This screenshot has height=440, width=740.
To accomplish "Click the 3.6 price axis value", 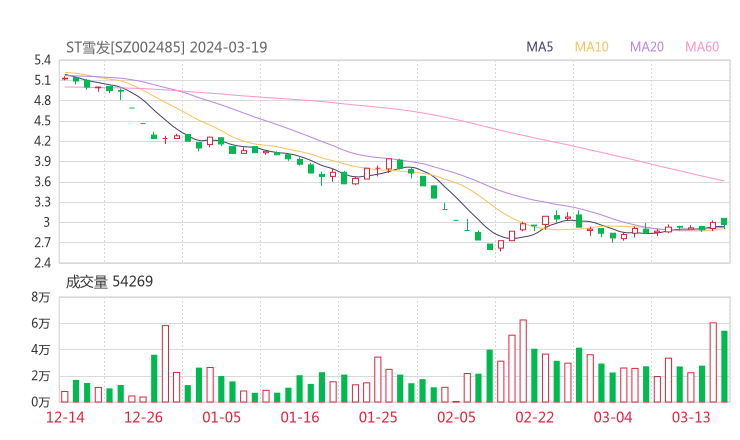I will [x=42, y=182].
